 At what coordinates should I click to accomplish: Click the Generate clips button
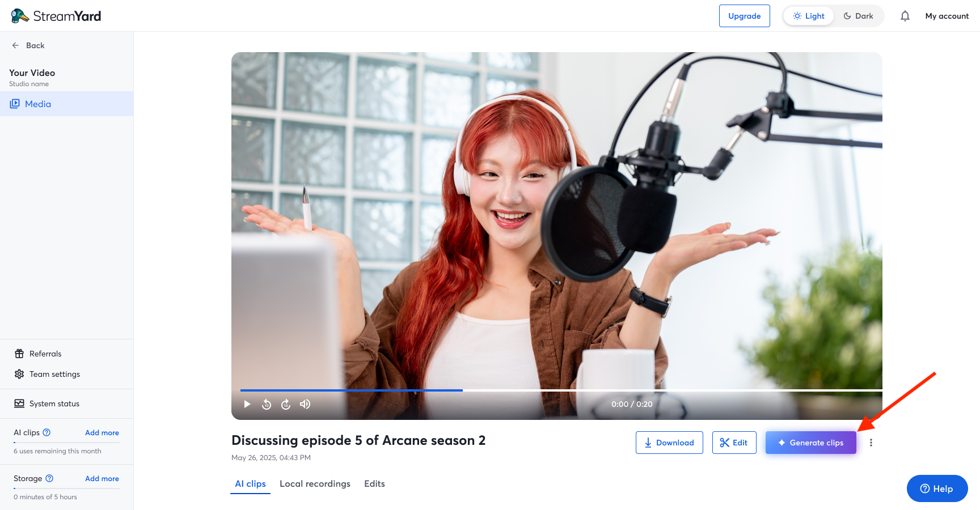(x=810, y=443)
